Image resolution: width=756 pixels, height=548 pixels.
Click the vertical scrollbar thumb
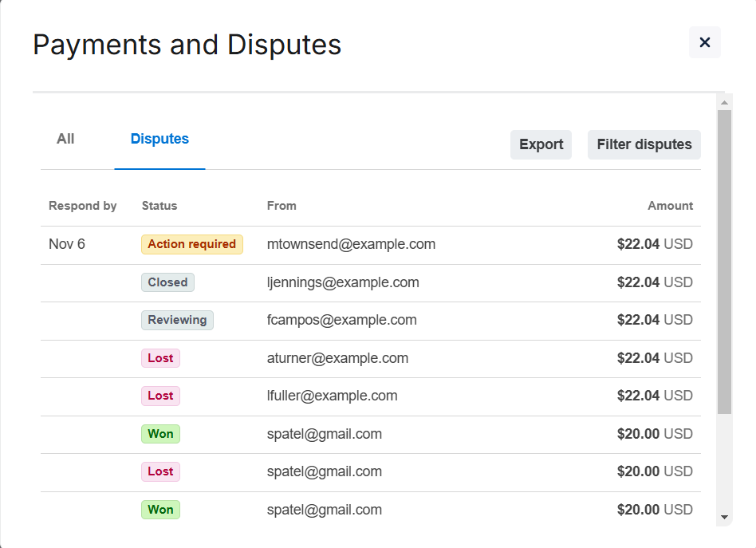[x=724, y=262]
